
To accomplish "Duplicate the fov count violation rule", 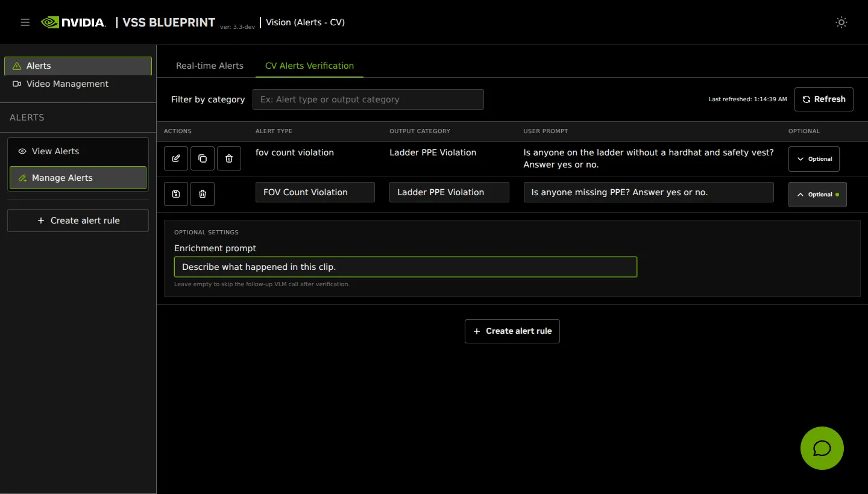I will coord(203,158).
